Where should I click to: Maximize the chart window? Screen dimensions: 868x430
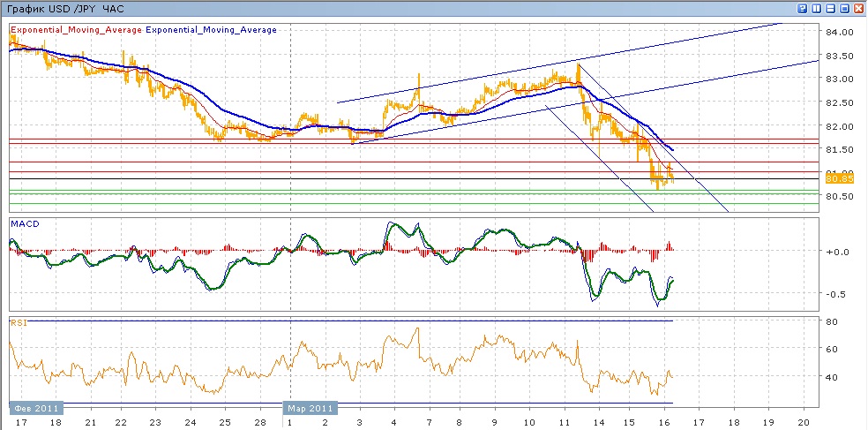[x=844, y=8]
